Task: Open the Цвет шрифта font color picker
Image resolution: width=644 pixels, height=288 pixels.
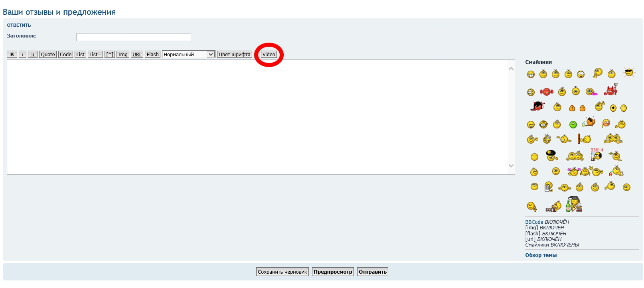Action: (x=235, y=55)
